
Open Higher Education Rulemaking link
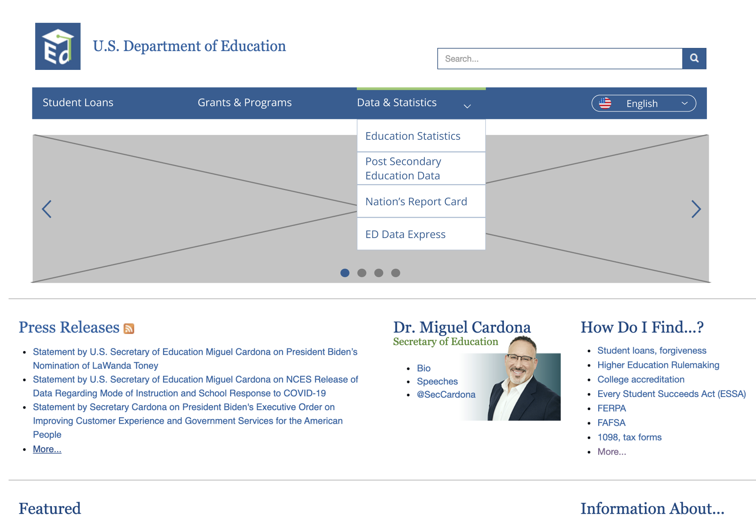(658, 365)
